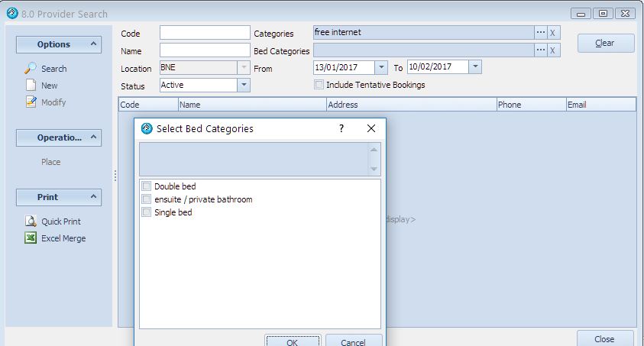This screenshot has height=346, width=644.
Task: Clear Bed Categories with X button
Action: tap(553, 50)
